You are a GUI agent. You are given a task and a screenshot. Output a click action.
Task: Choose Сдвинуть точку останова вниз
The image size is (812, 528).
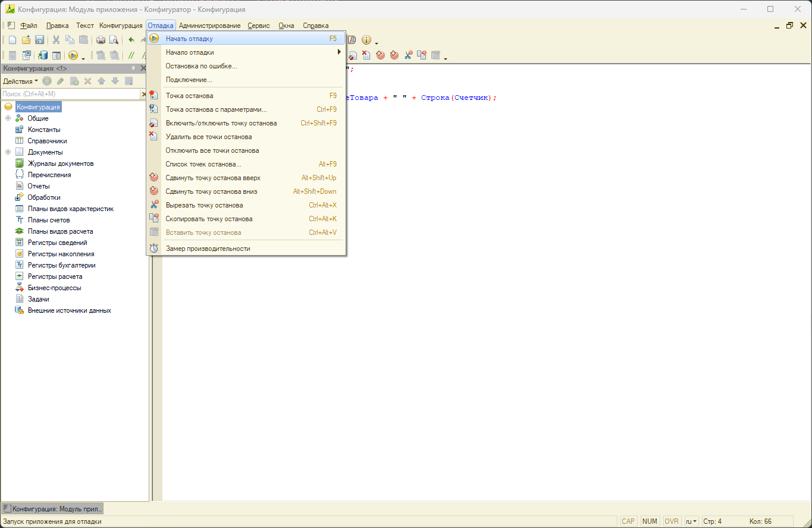click(x=246, y=191)
